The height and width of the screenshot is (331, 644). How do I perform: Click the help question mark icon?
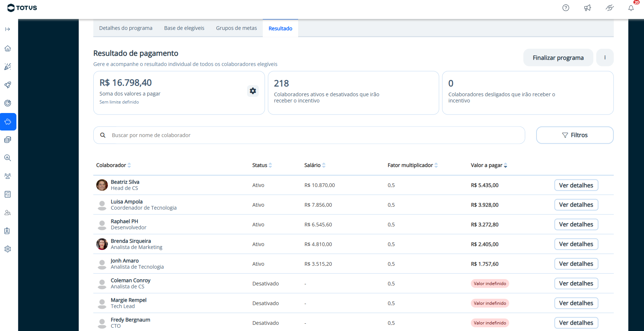click(x=566, y=8)
